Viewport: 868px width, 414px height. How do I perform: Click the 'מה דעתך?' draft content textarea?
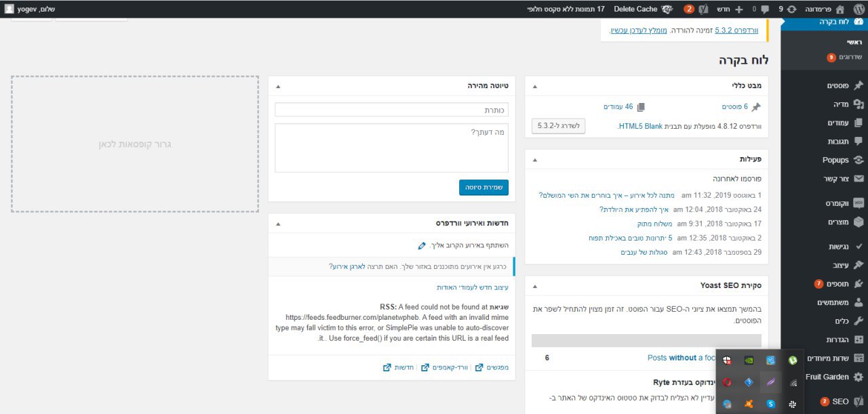pos(391,148)
